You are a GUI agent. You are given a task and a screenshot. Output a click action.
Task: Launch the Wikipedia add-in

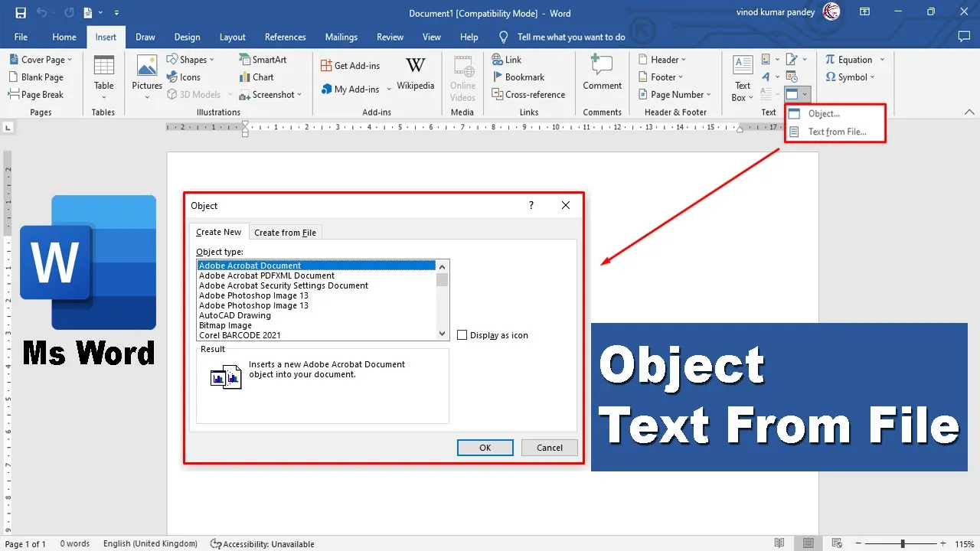click(x=416, y=74)
